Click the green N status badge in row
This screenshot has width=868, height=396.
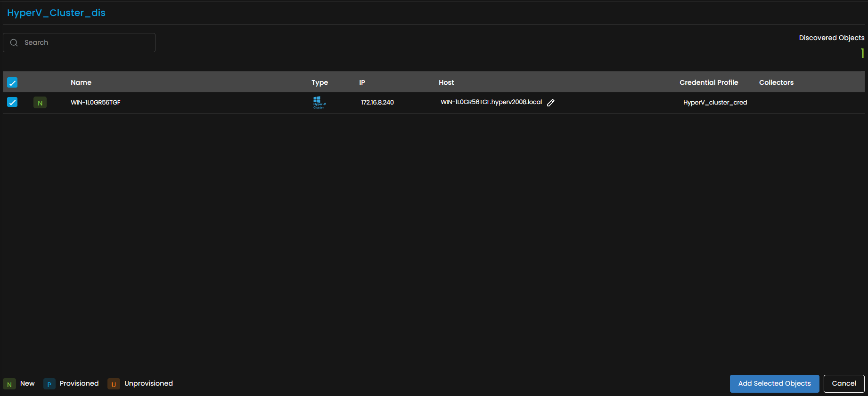40,103
